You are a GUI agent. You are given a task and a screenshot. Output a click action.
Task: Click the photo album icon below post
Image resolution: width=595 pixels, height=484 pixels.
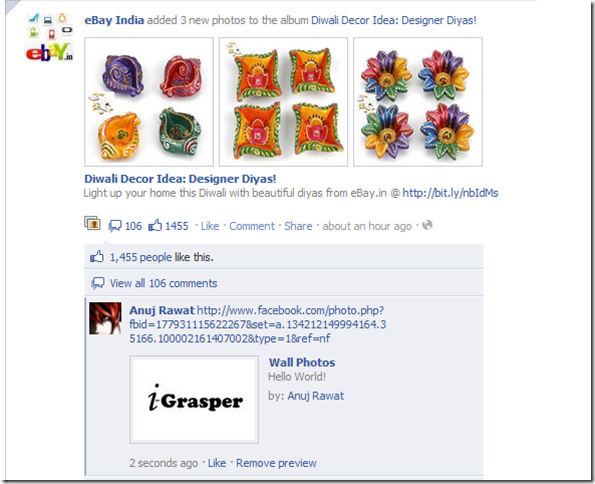92,224
